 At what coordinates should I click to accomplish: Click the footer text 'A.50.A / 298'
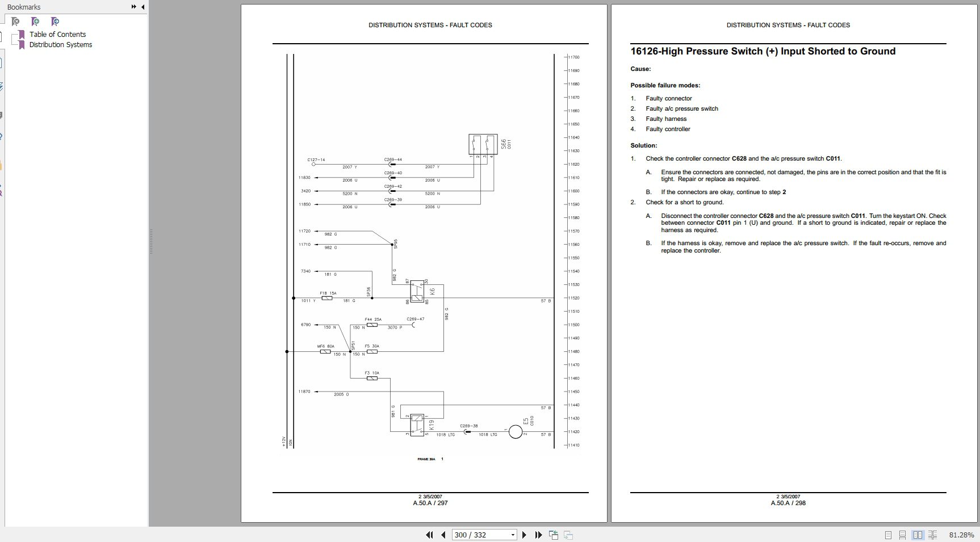[x=788, y=503]
